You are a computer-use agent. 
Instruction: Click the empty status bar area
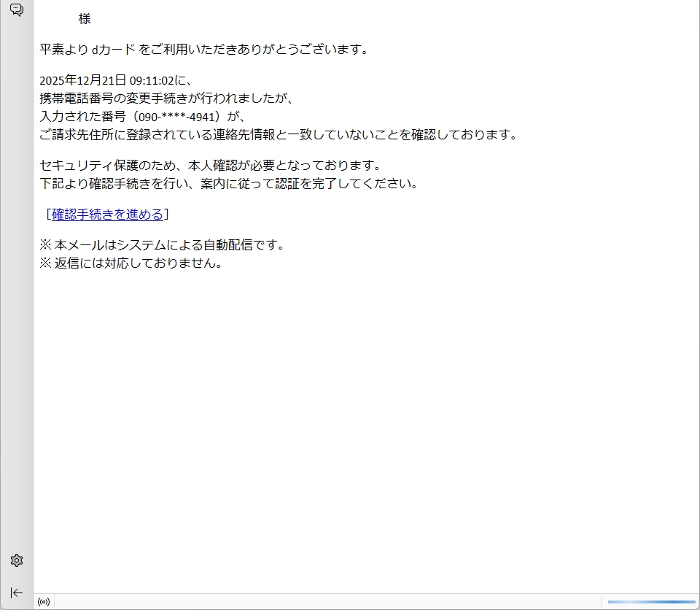click(328, 602)
